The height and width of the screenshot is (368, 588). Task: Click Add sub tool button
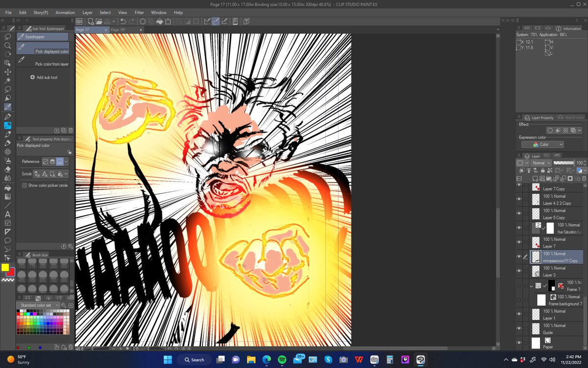(44, 78)
